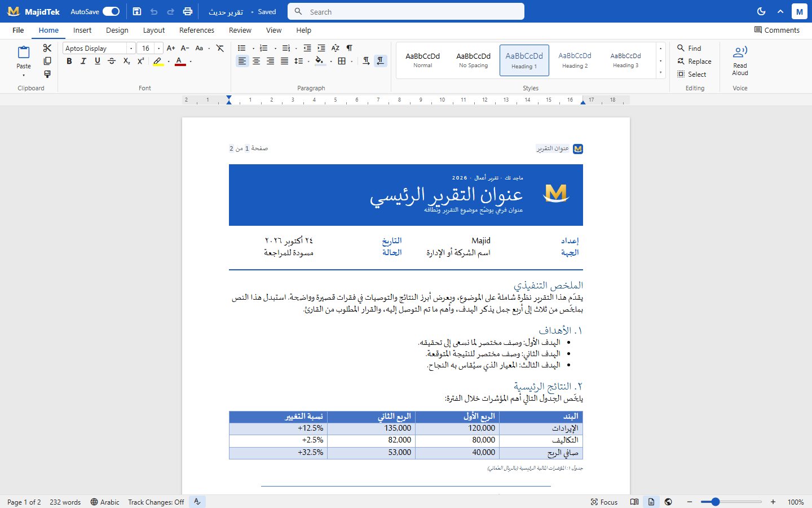Click the Cut scissors icon

coord(47,48)
